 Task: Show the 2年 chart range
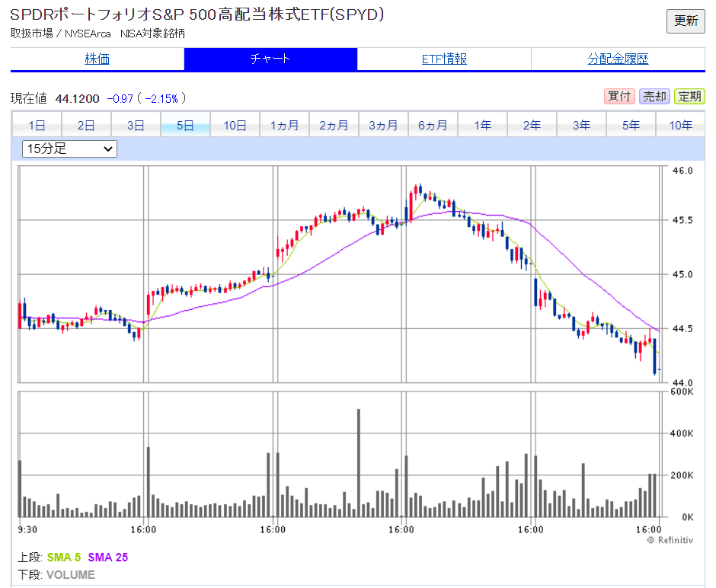point(532,125)
